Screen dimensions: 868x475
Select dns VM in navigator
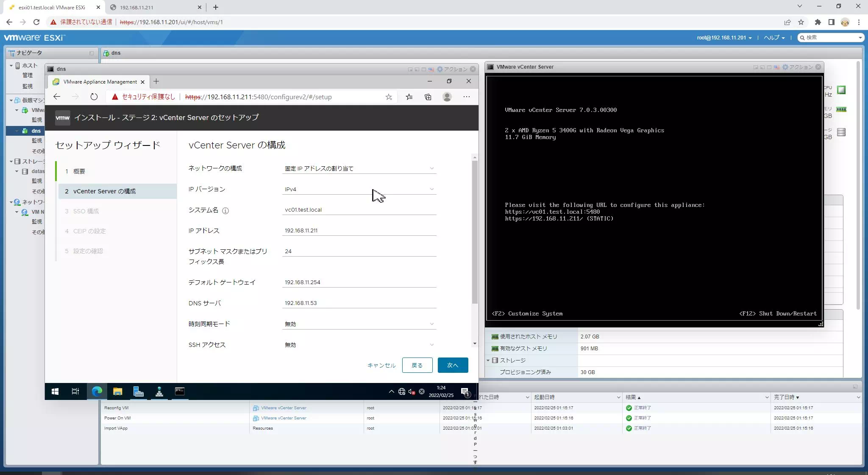tap(36, 131)
